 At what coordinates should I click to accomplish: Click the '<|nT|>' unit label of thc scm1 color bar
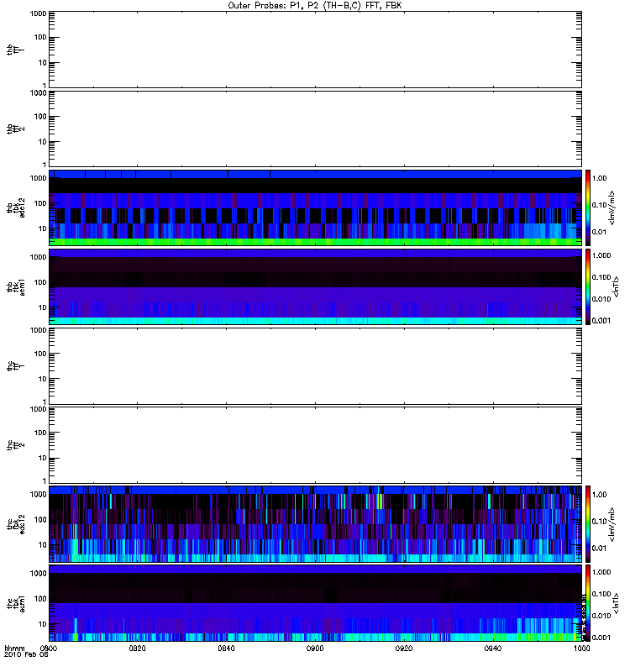616,603
